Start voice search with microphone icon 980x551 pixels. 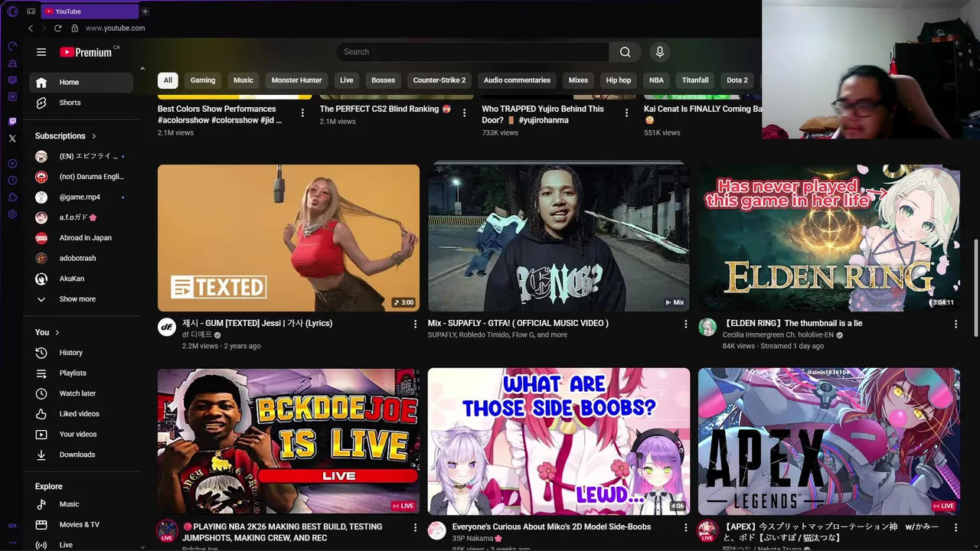pyautogui.click(x=660, y=52)
